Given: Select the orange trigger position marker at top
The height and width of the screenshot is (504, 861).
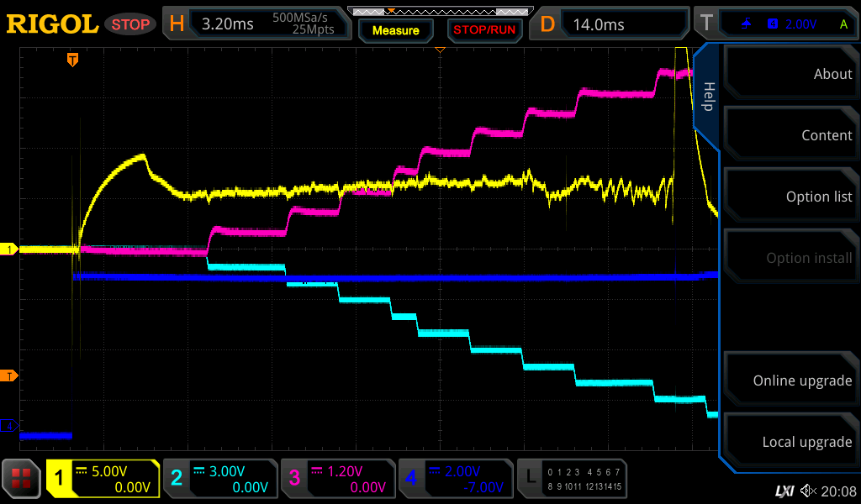Looking at the screenshot, I should (73, 60).
